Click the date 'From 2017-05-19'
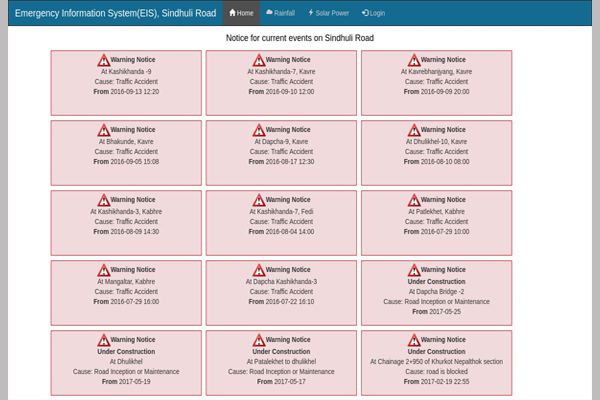The width and height of the screenshot is (600, 400). coord(126,382)
